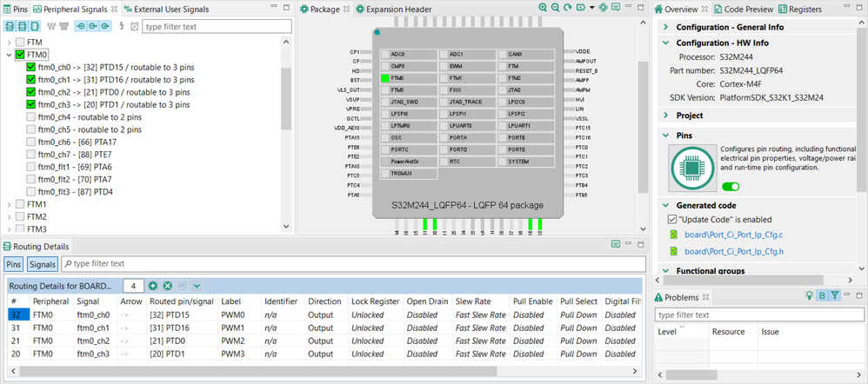Rotate the package view
868x384 pixels.
coord(568,8)
